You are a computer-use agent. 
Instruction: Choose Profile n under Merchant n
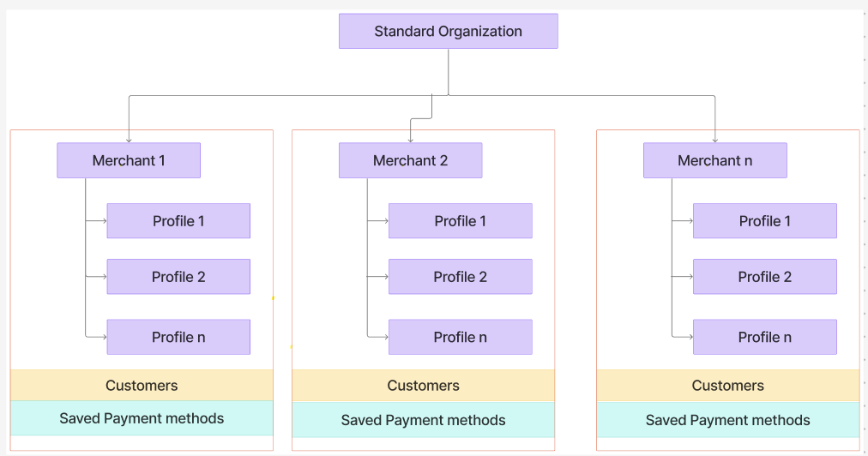(x=764, y=337)
